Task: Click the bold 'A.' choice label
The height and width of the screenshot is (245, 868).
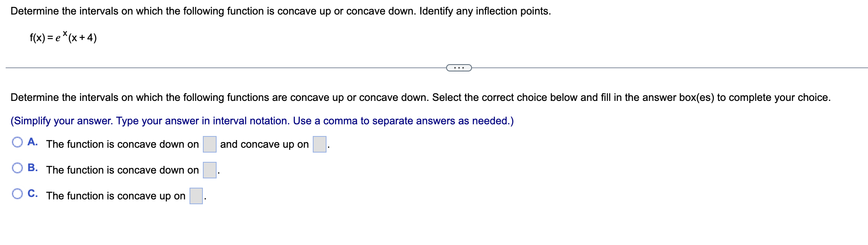Action: [33, 142]
